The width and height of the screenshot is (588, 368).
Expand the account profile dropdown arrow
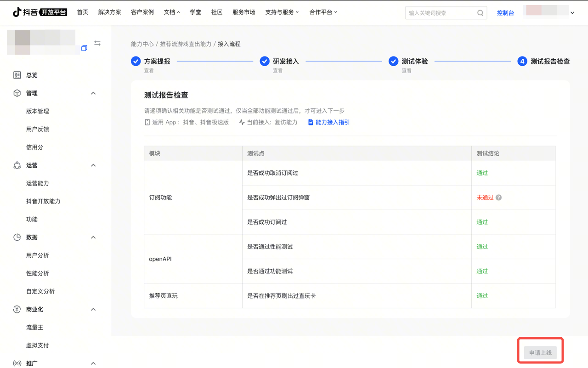(572, 13)
